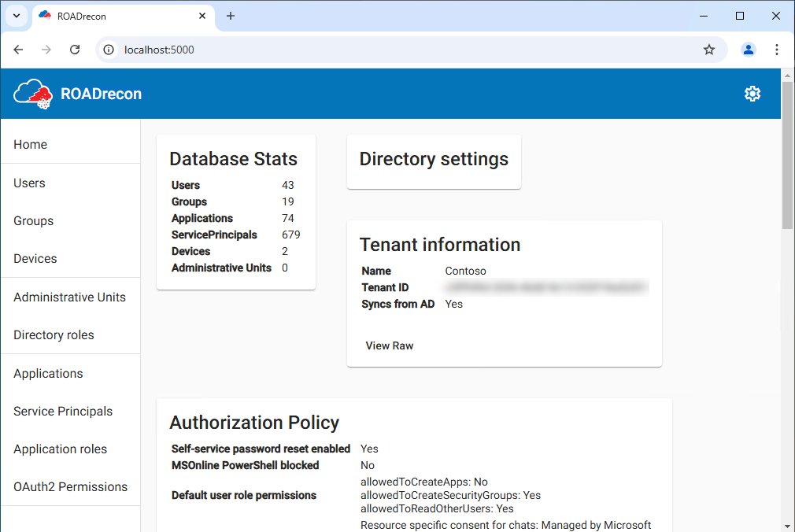Click the Database Stats heading
Image resolution: width=795 pixels, height=532 pixels.
pyautogui.click(x=233, y=159)
